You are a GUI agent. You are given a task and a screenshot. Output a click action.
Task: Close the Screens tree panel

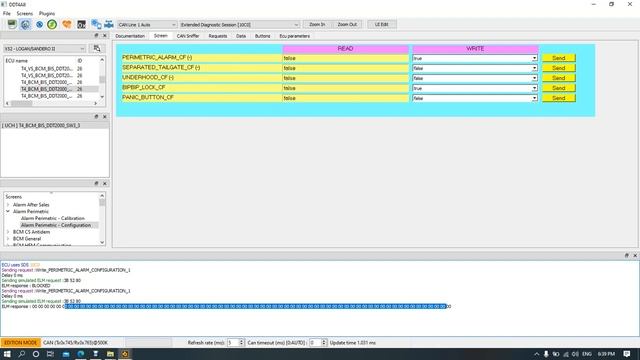click(104, 184)
